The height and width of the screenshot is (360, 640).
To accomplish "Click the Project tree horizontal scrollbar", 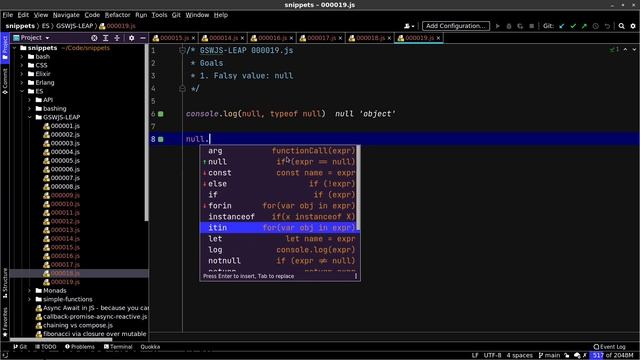I will coord(61,339).
